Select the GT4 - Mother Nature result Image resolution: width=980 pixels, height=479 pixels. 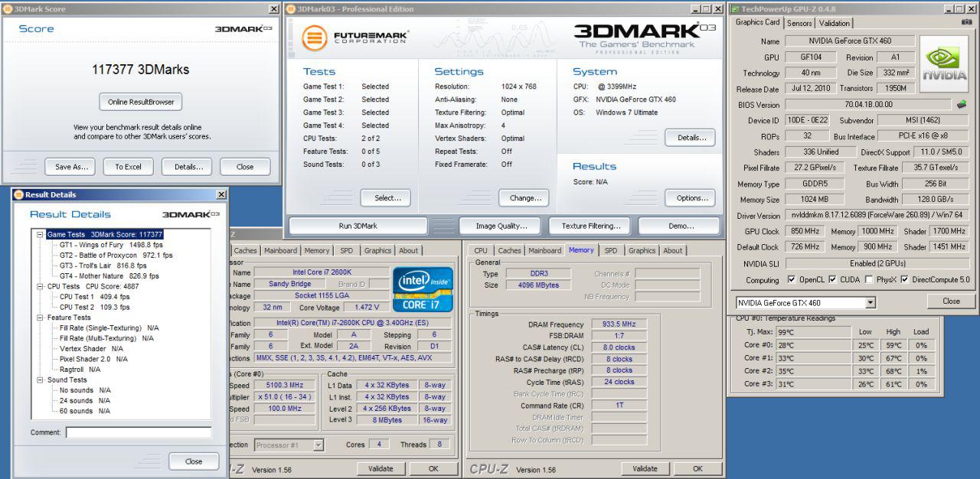[109, 276]
